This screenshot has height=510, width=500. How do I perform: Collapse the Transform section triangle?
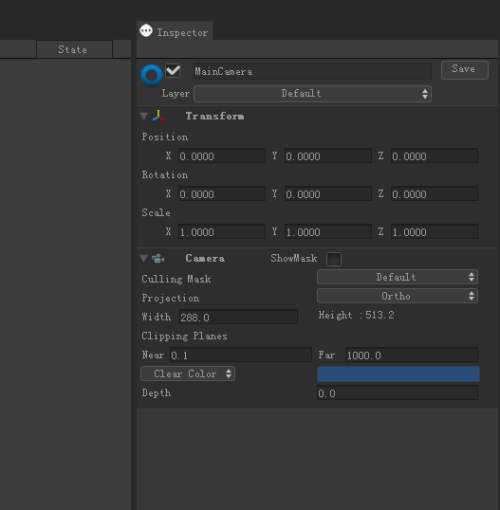click(x=144, y=116)
